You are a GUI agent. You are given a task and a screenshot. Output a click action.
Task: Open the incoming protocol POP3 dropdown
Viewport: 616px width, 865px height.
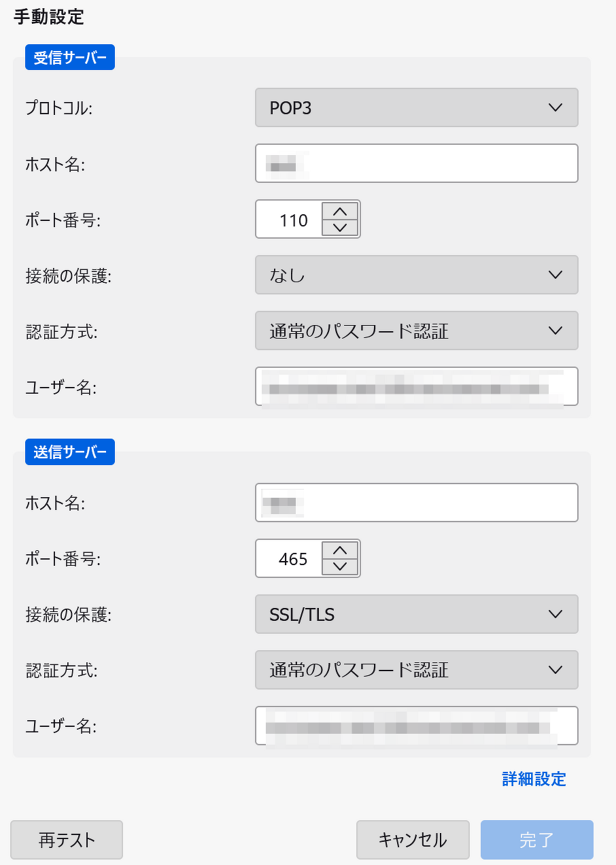(x=416, y=107)
